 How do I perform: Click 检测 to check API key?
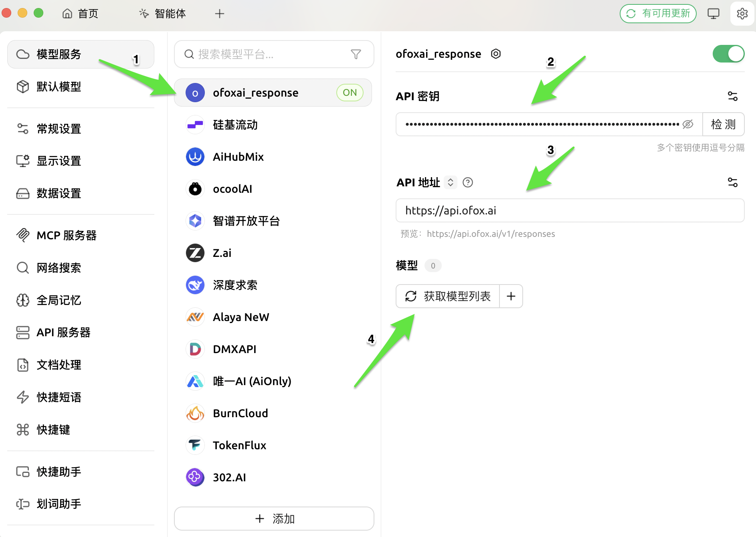723,124
